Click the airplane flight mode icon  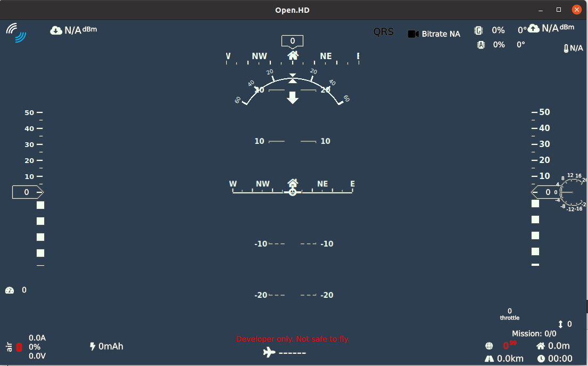tap(269, 353)
